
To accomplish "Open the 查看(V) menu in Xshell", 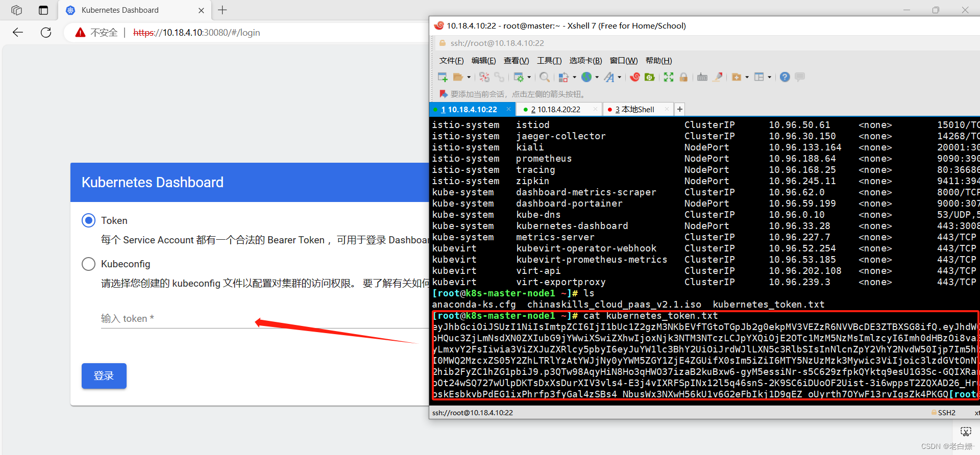I will pos(517,61).
